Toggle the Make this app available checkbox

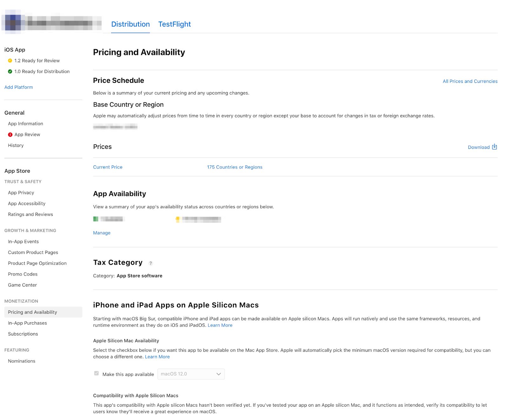(x=97, y=373)
